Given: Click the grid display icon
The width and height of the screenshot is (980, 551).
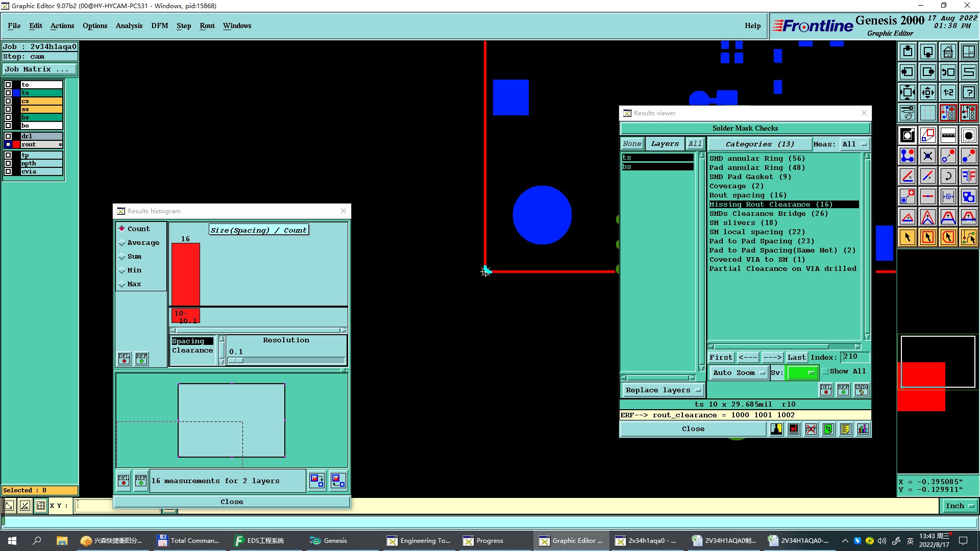Looking at the screenshot, I should 927,113.
